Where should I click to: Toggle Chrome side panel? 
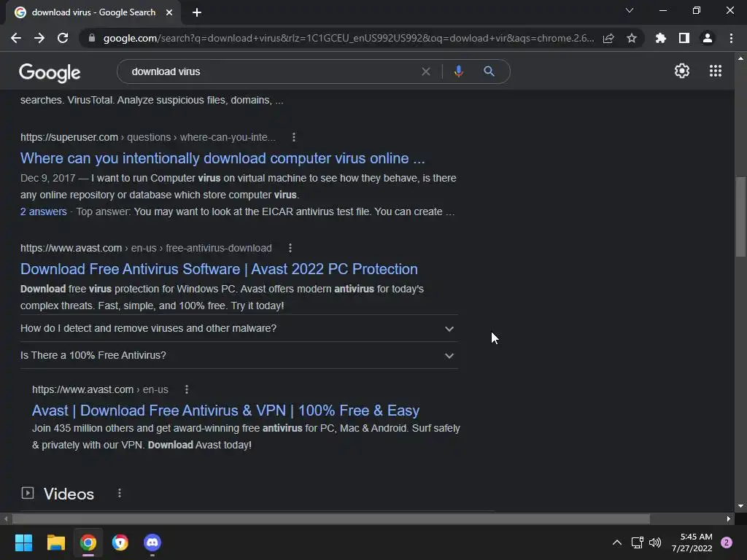point(684,38)
